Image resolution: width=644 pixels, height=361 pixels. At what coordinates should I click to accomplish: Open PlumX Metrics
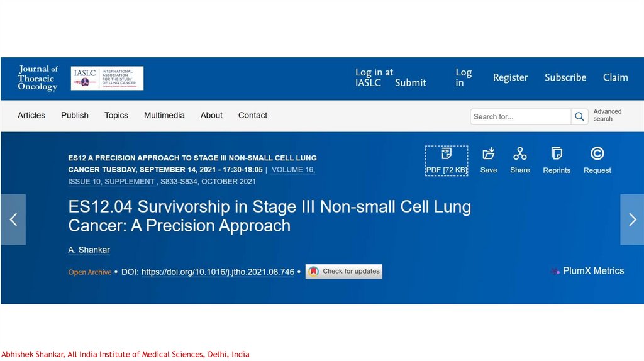point(587,271)
